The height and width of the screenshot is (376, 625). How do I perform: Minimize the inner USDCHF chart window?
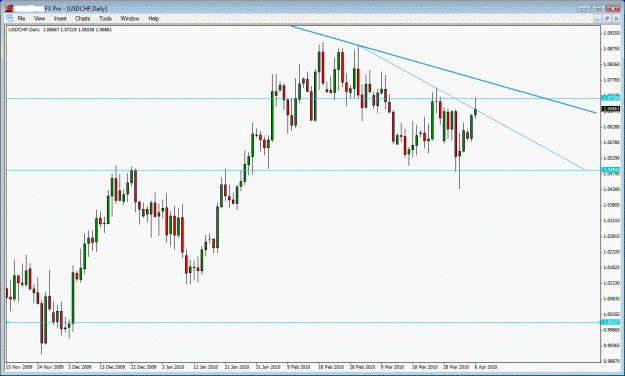point(597,19)
